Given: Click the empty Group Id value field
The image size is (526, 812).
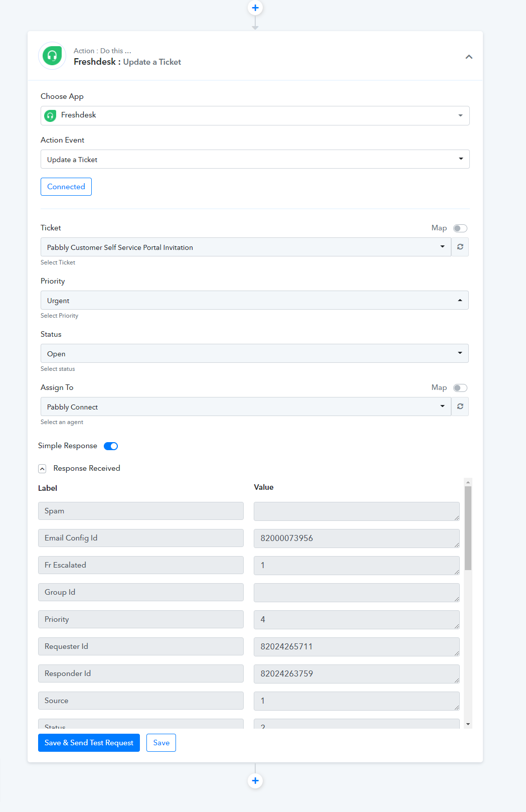Looking at the screenshot, I should pyautogui.click(x=357, y=592).
